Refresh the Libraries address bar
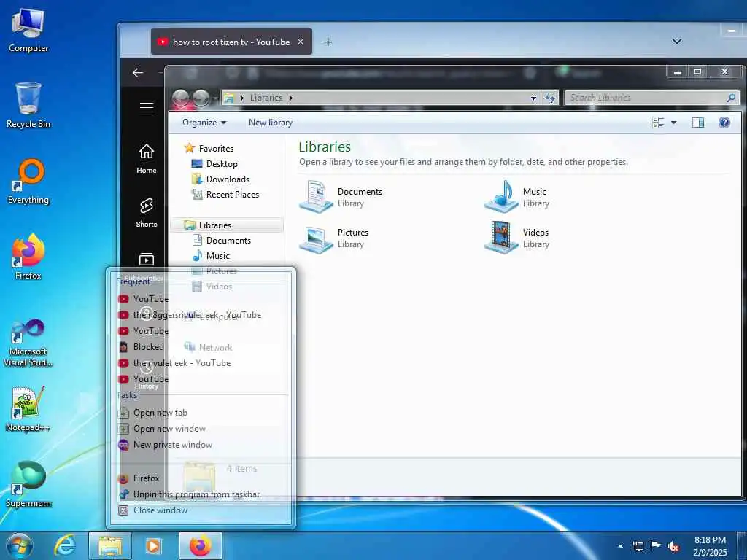 550,98
